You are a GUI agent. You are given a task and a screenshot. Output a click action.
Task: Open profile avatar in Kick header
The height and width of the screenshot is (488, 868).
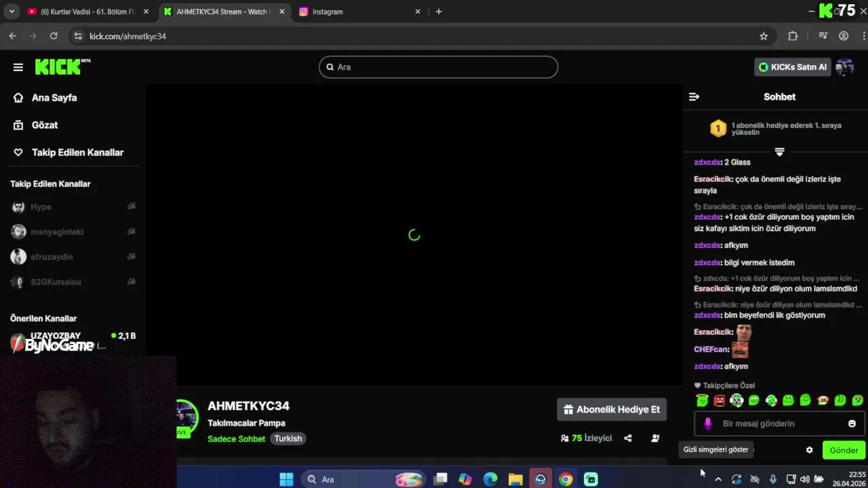844,67
